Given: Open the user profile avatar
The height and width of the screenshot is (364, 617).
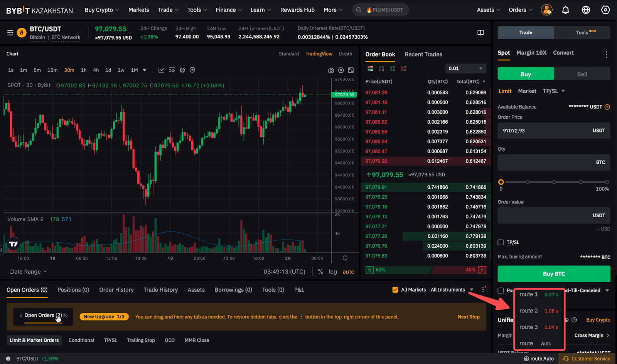Looking at the screenshot, I should (x=546, y=10).
